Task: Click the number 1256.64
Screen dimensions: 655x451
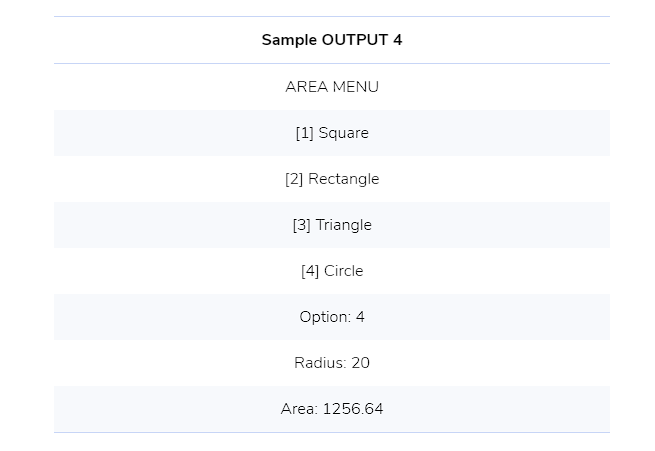Action: pyautogui.click(x=353, y=409)
